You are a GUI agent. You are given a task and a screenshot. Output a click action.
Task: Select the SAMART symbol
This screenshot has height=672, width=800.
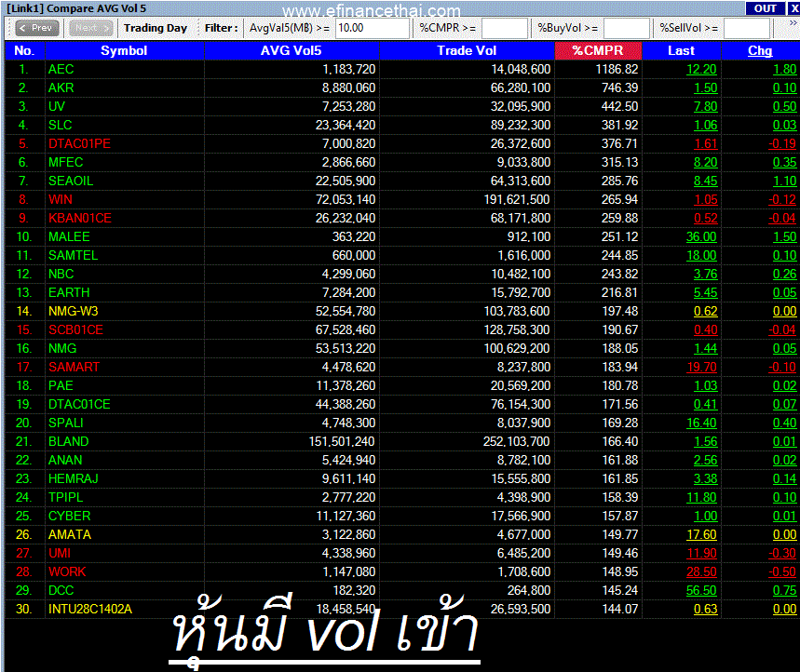point(75,367)
